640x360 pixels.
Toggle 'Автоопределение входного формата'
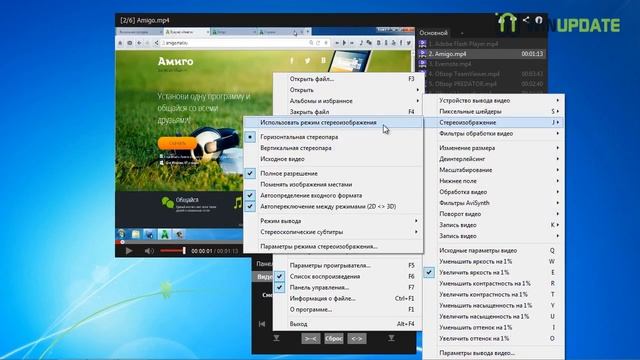pos(333,196)
